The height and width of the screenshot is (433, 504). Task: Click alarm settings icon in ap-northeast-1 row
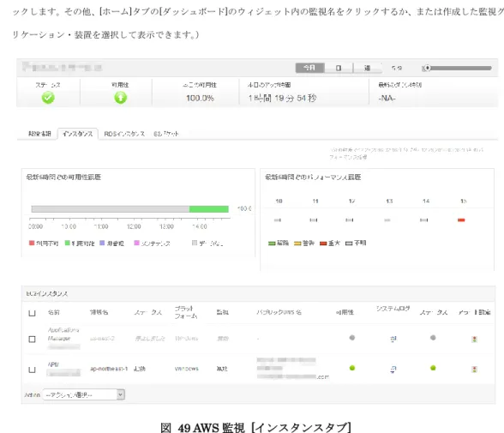coord(474,370)
